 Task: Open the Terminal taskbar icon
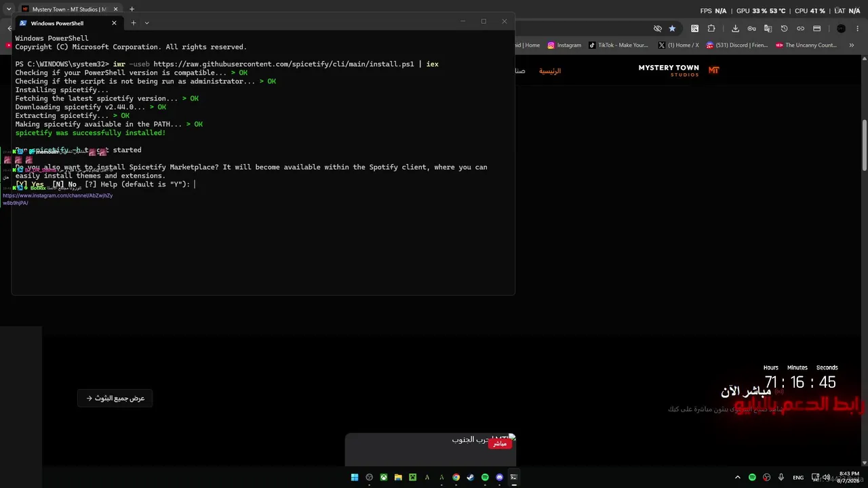click(x=514, y=477)
